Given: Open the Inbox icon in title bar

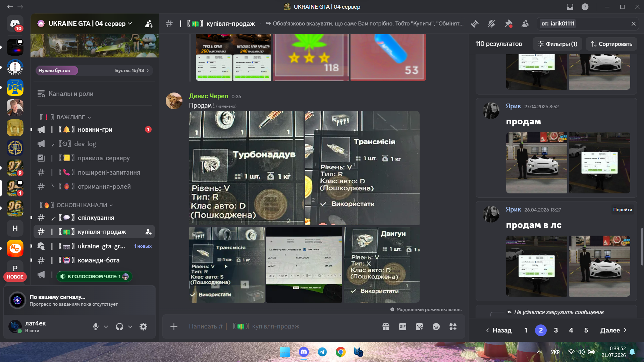Looking at the screenshot, I should click(570, 7).
